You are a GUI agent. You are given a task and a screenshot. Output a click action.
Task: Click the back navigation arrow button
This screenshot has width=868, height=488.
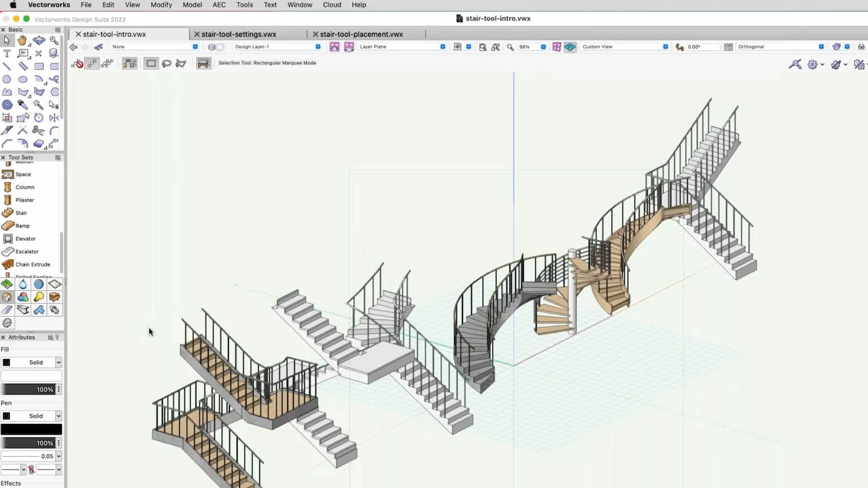click(72, 46)
